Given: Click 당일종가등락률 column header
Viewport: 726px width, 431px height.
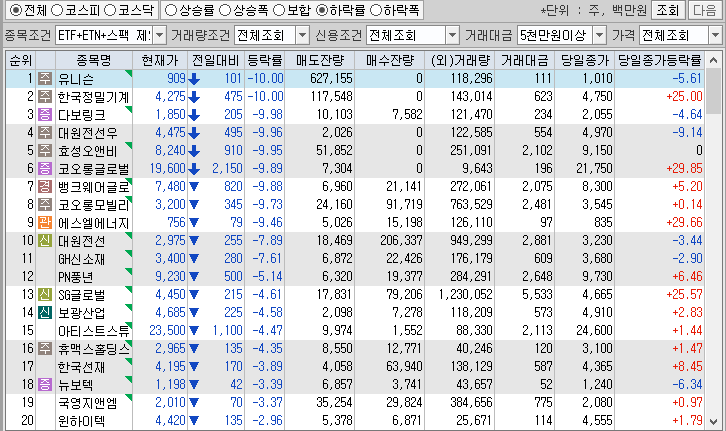Looking at the screenshot, I should pos(660,60).
